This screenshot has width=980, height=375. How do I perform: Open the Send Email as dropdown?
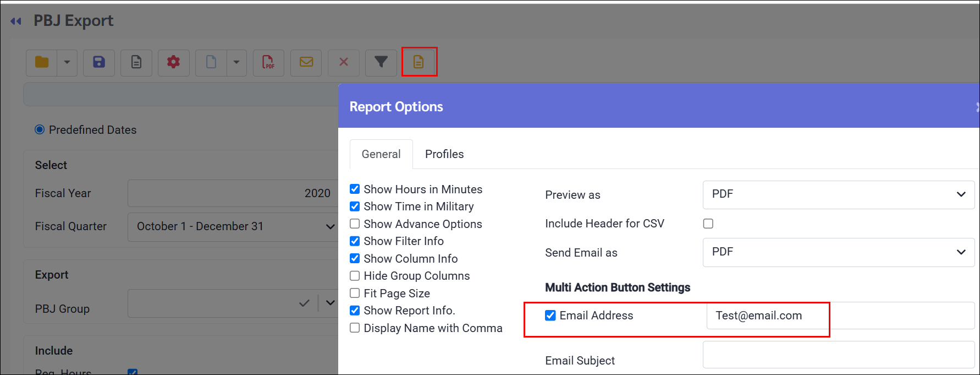tap(839, 252)
